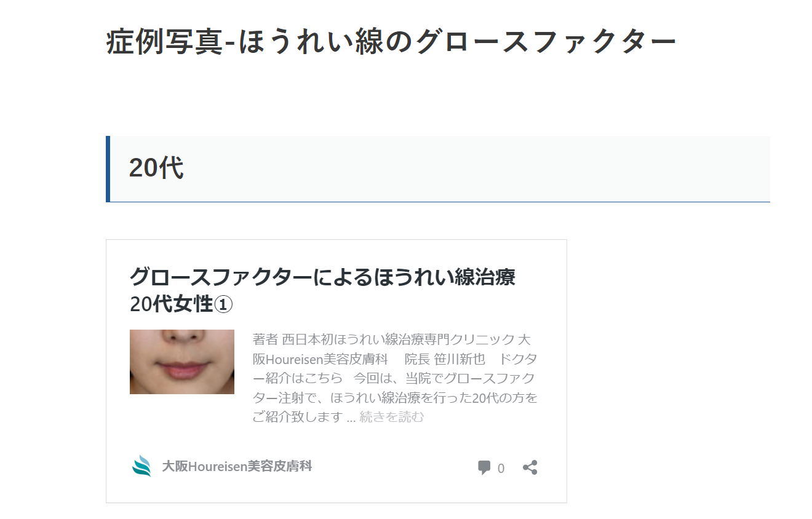Click the comment count 0
Screen dimensions: 812x519
[501, 469]
